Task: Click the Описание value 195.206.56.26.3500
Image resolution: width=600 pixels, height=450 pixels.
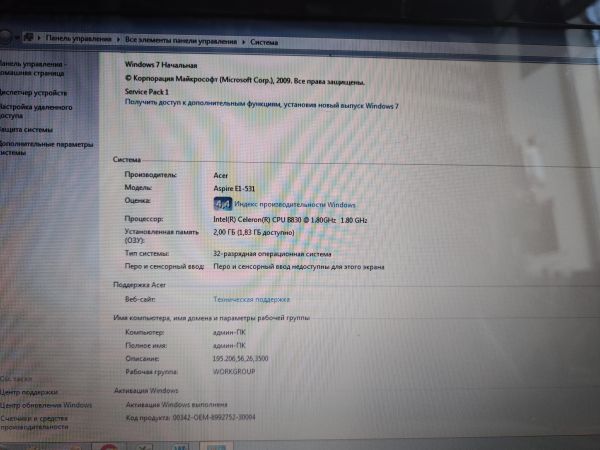Action: coord(240,359)
